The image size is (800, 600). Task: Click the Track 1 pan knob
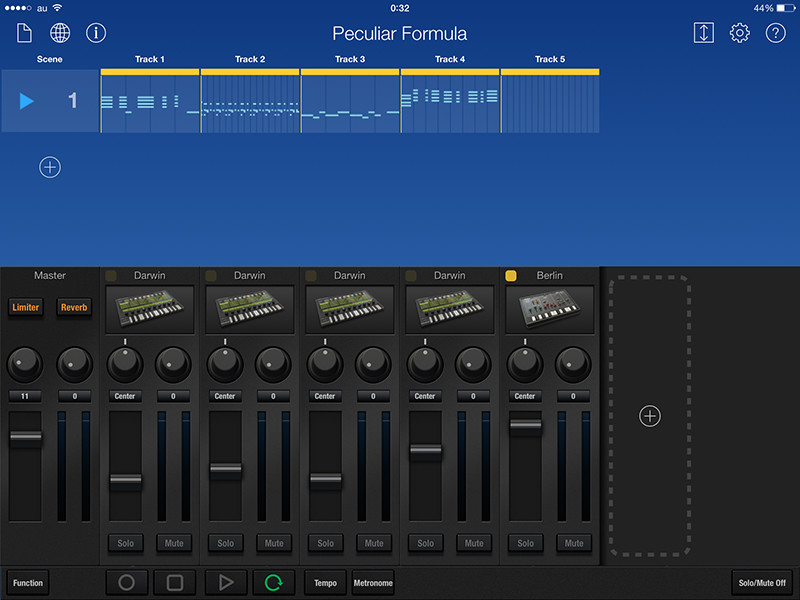point(124,364)
